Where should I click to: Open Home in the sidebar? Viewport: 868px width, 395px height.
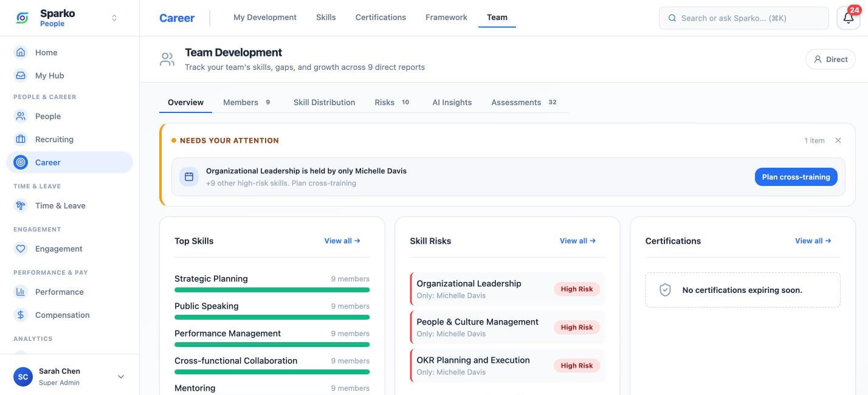click(x=69, y=52)
